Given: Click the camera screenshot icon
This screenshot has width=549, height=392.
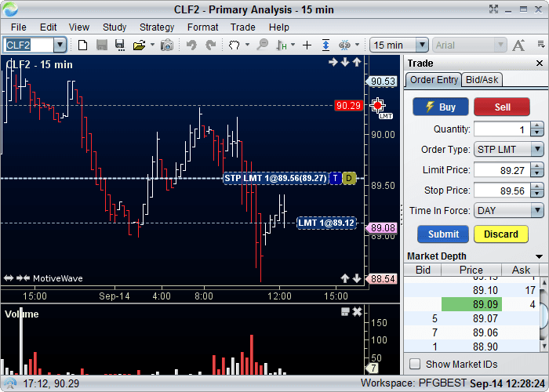Looking at the screenshot, I should coord(166,45).
